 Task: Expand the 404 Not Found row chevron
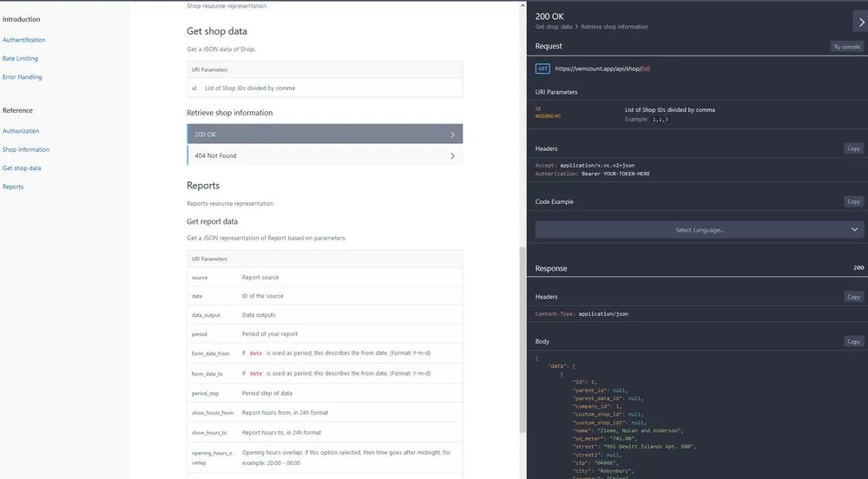click(452, 156)
